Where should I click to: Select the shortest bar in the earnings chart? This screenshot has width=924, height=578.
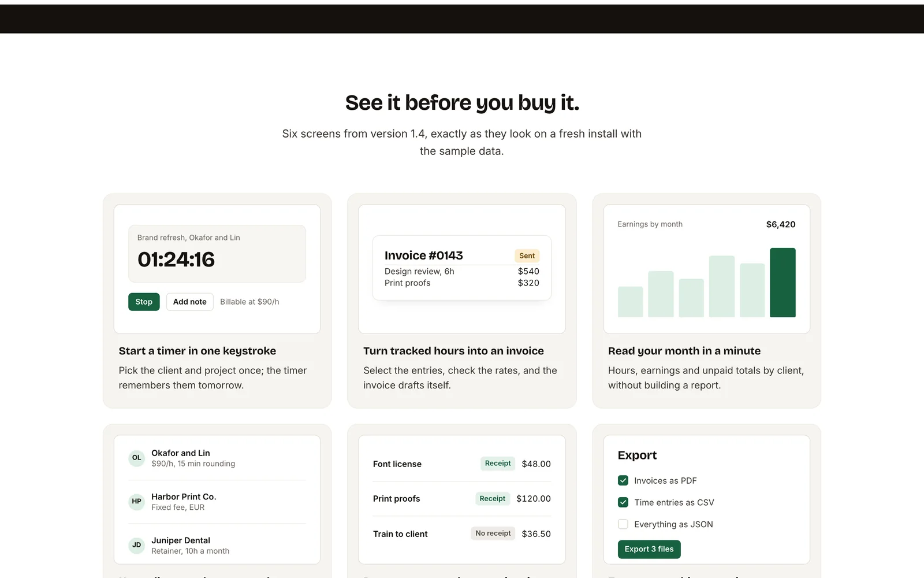631,302
